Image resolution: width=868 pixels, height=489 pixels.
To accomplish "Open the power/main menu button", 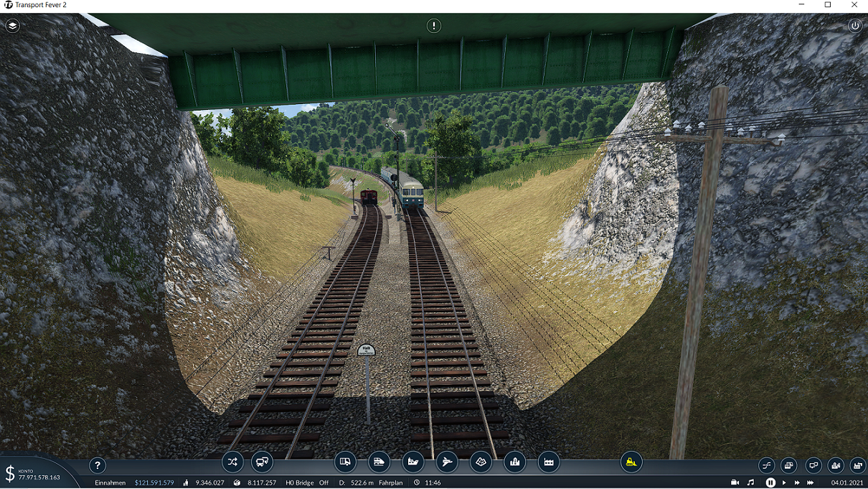I will 854,26.
